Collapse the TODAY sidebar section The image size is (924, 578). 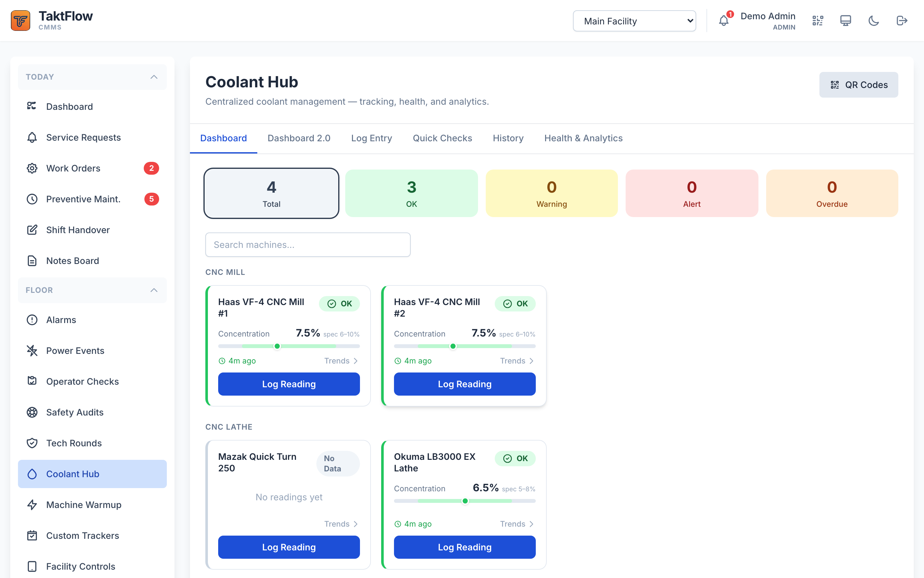point(92,77)
